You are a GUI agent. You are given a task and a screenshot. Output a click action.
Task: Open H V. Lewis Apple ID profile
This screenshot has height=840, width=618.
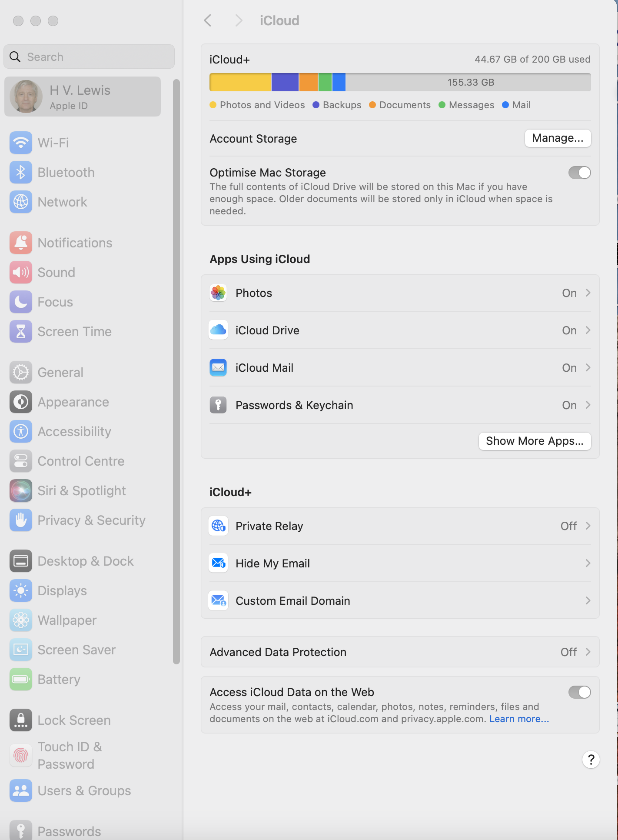pos(83,97)
